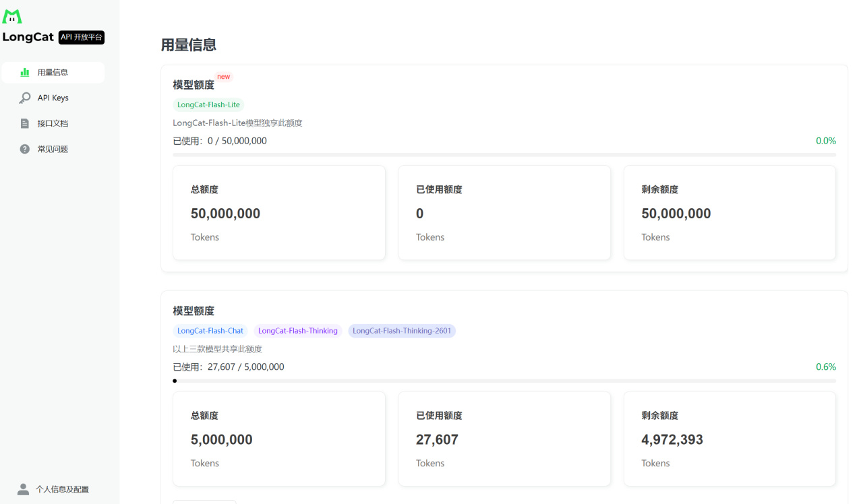The image size is (863, 504).
Task: Open 接口文档 in the sidebar
Action: pyautogui.click(x=53, y=123)
